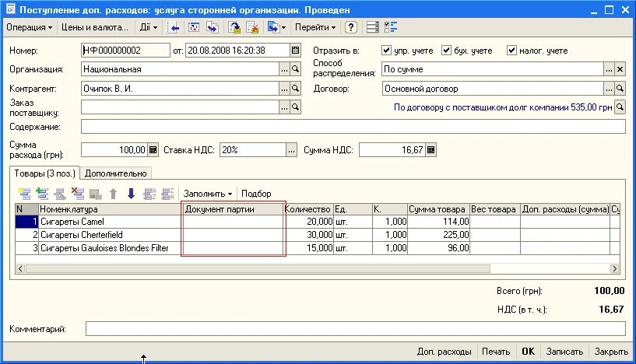Toggle the налог. учете checkbox
The image size is (636, 364).
tap(512, 51)
